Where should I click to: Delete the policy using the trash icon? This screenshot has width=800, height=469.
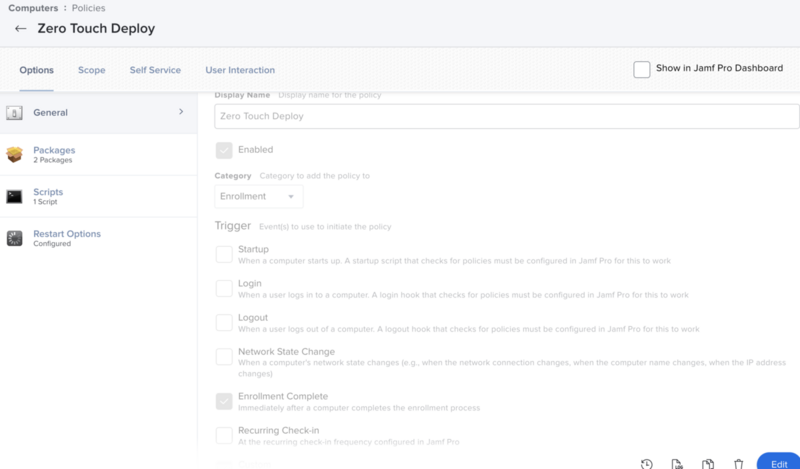pyautogui.click(x=738, y=464)
